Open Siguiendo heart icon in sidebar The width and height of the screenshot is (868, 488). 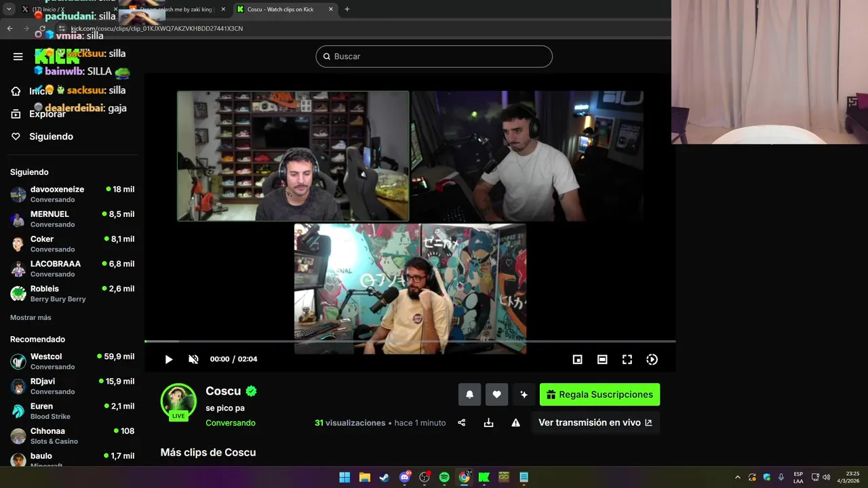16,136
